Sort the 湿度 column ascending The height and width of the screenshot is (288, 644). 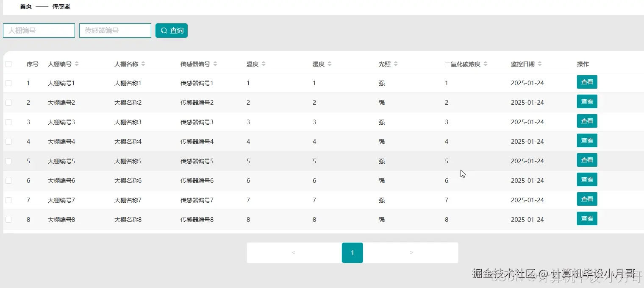coord(330,63)
